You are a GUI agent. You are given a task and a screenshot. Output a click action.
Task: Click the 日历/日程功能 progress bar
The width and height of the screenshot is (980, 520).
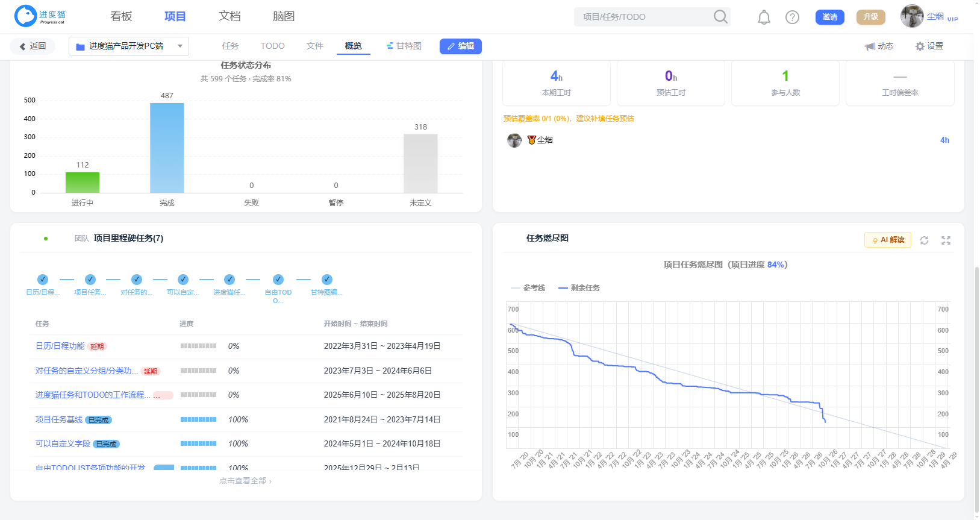pos(198,346)
